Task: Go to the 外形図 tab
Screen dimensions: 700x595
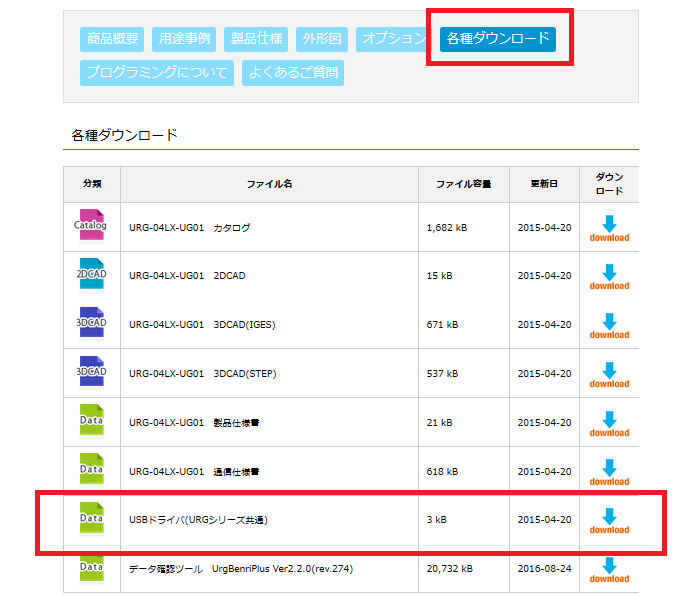Action: 322,39
